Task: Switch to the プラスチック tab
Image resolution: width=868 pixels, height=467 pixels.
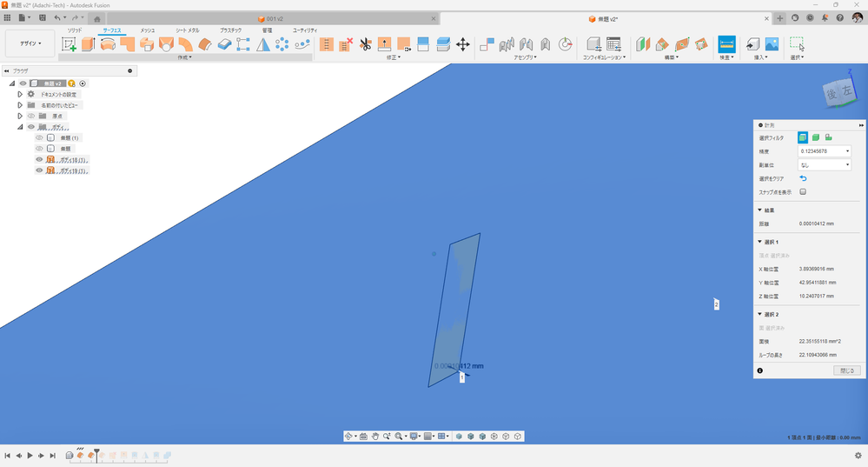Action: point(231,30)
